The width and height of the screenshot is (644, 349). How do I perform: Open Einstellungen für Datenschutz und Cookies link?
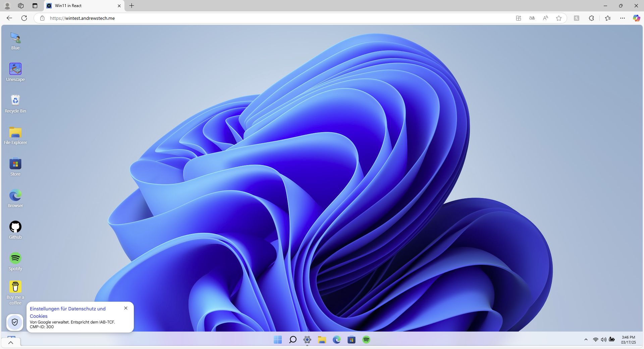click(x=68, y=312)
